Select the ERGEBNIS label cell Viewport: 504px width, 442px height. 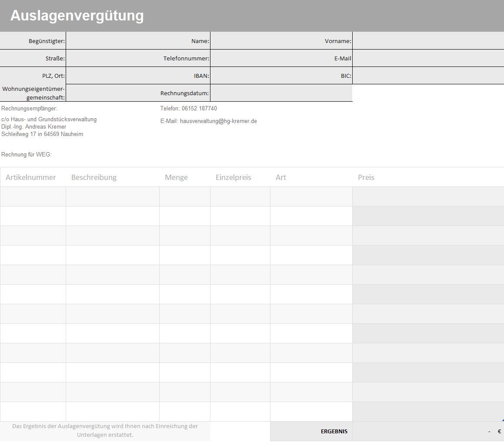pos(334,432)
